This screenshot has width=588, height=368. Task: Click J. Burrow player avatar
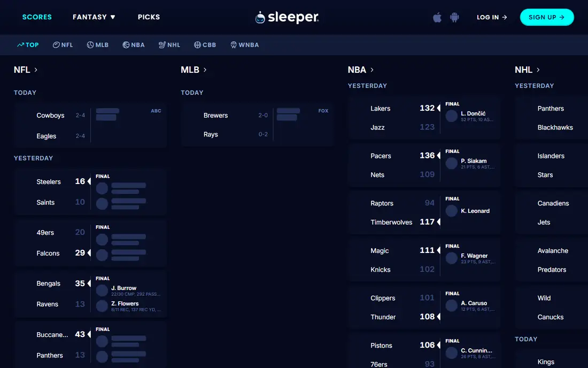coord(102,290)
